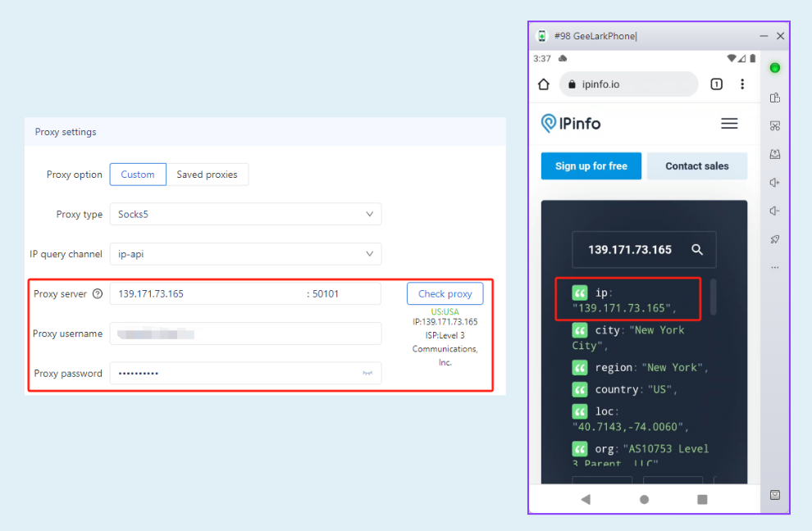Tap the Android recent apps square button
This screenshot has width=812, height=531.
click(x=702, y=499)
